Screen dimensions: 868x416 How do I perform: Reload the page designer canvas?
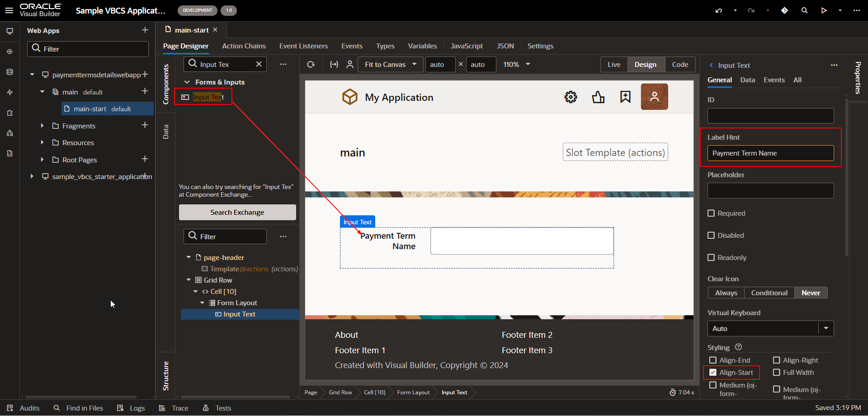tap(311, 65)
